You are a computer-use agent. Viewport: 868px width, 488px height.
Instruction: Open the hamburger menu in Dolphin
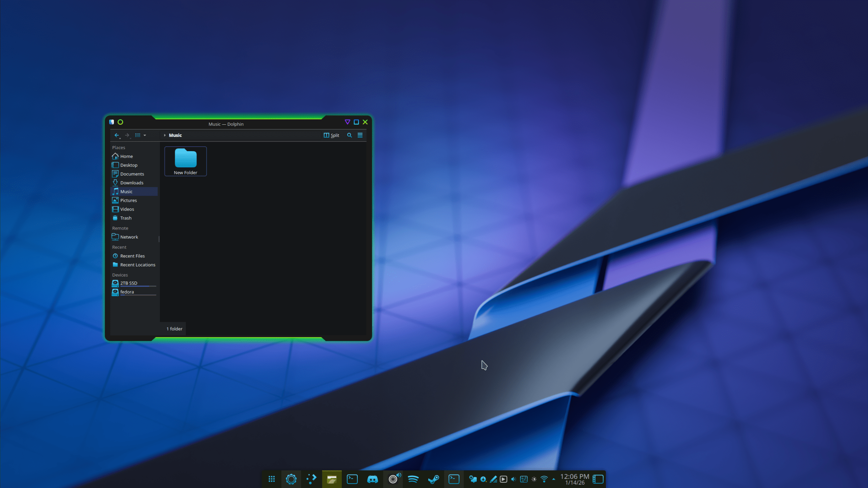pos(360,135)
